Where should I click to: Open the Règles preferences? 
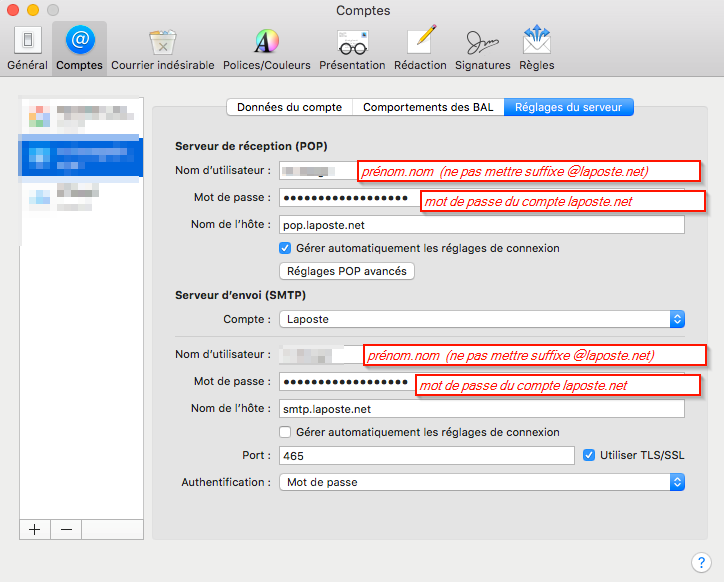coord(537,49)
